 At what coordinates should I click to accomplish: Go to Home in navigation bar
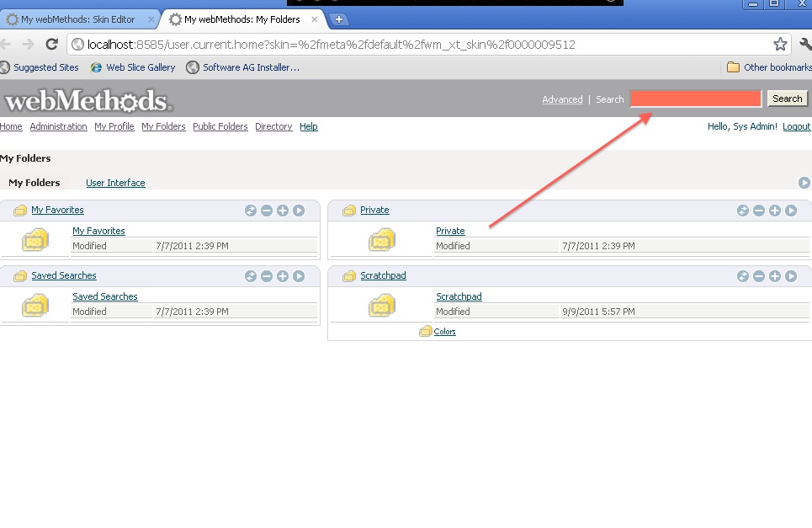pyautogui.click(x=11, y=126)
